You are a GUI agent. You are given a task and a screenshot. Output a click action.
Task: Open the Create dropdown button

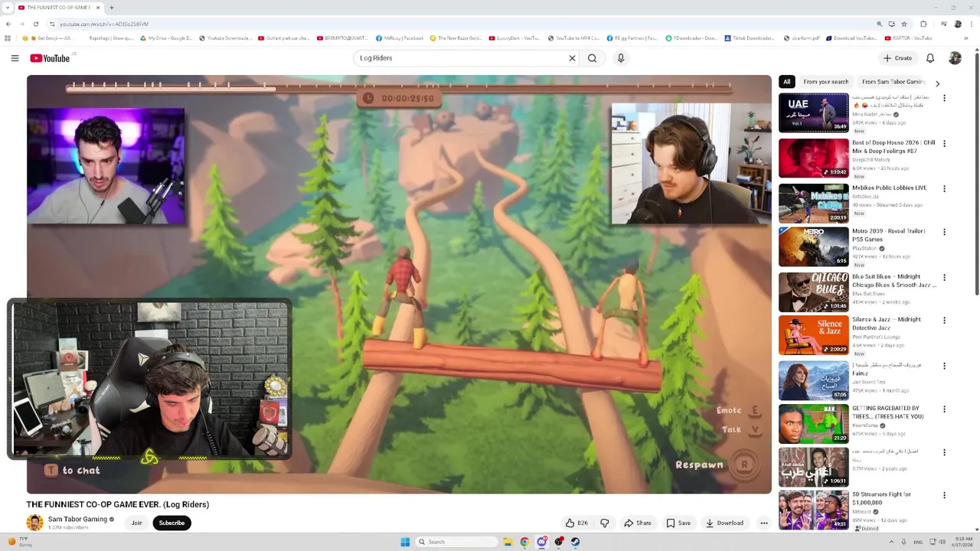[x=897, y=58]
